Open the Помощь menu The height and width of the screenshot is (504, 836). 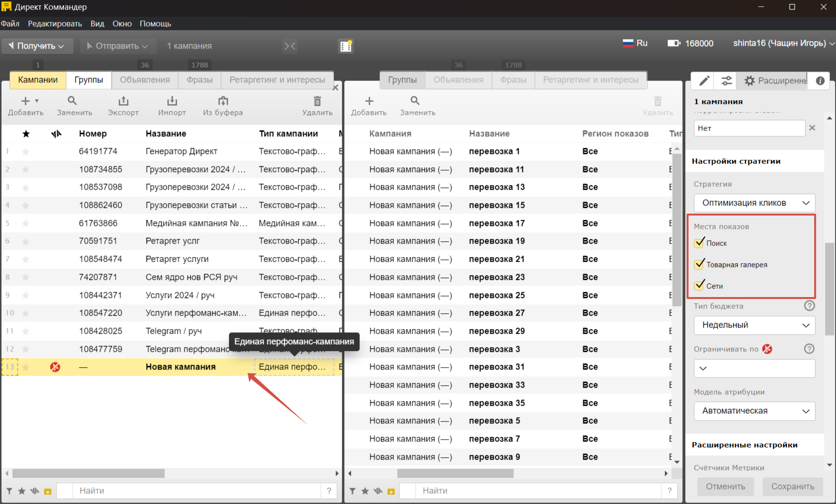click(x=155, y=23)
